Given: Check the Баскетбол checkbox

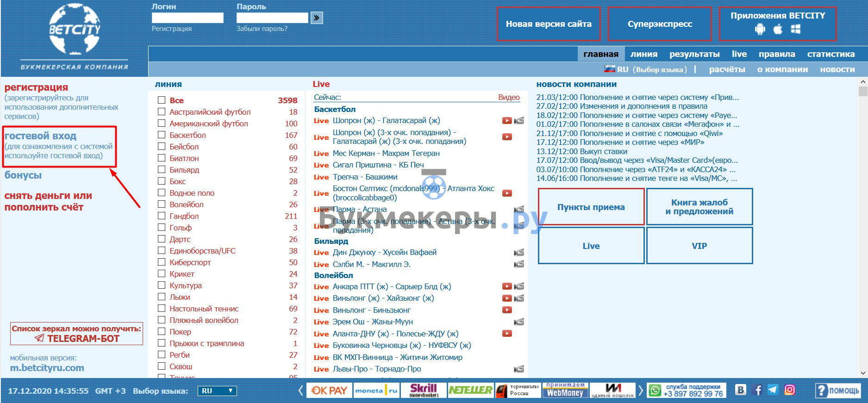Looking at the screenshot, I should coord(162,135).
